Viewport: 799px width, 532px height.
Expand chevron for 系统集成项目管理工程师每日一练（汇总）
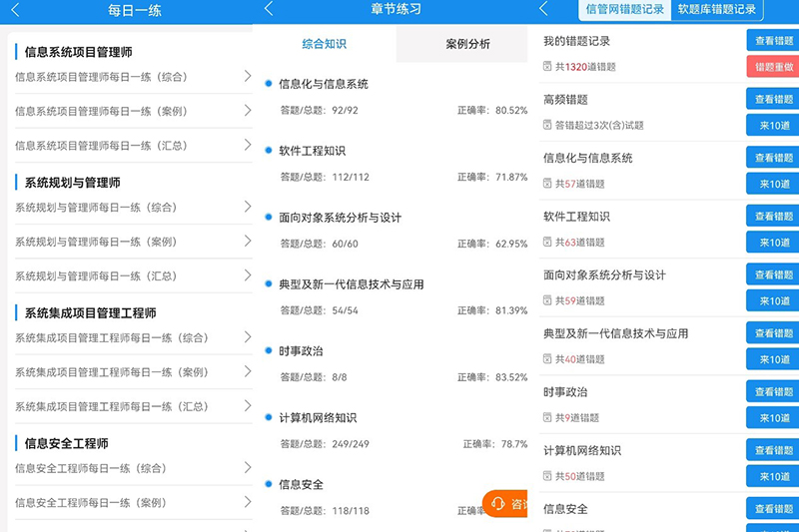247,405
